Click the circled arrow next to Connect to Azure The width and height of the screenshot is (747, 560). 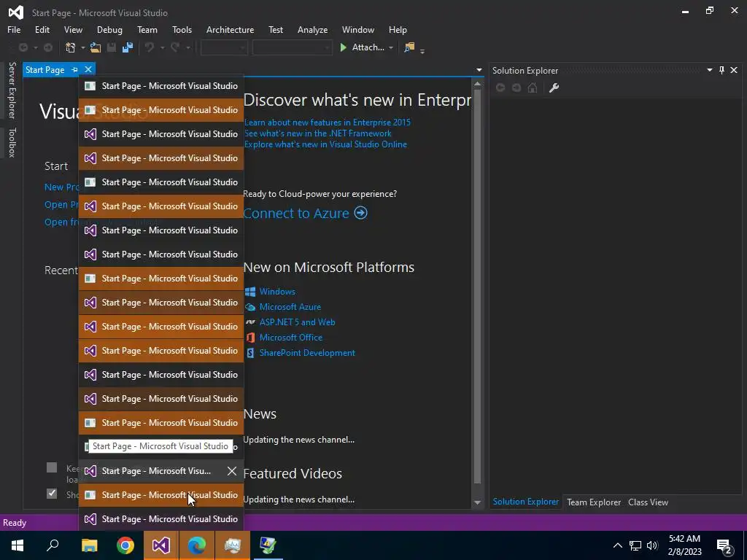pyautogui.click(x=360, y=212)
